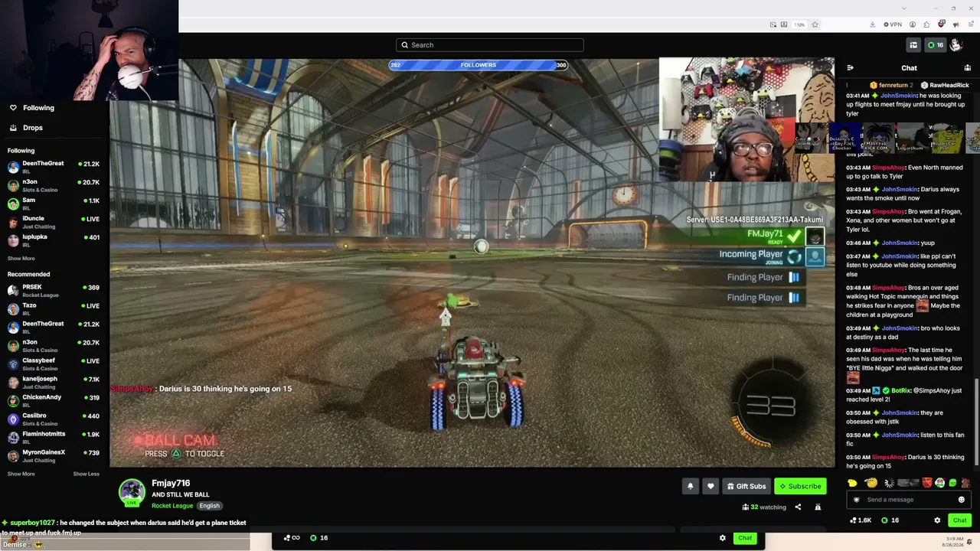The height and width of the screenshot is (551, 980).
Task: Open the viewer list from 32 watching
Action: pos(764,507)
